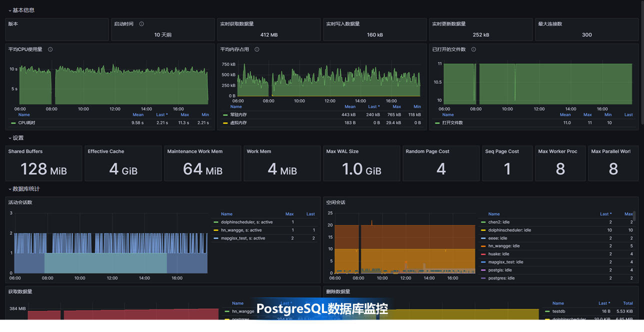
Task: Sort the 平均内存占用 legend by Min
Action: tap(417, 106)
